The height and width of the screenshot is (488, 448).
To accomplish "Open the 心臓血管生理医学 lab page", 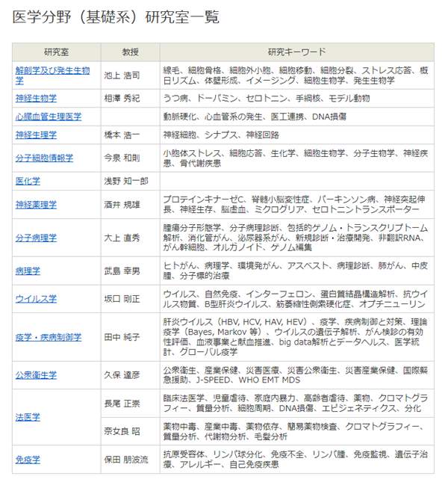I will coord(49,117).
